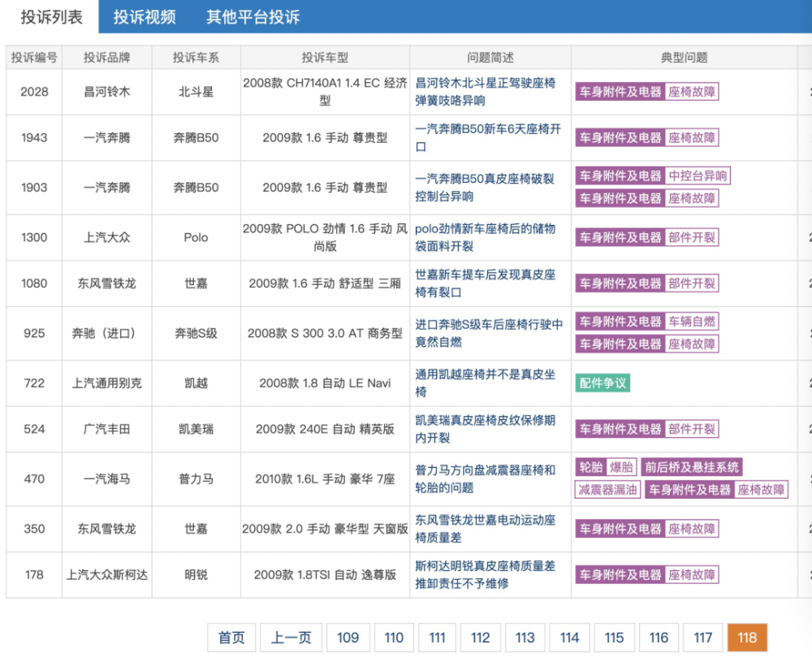Open polo劲情 seat storage pocket complaint
This screenshot has width=812, height=662.
(x=486, y=238)
